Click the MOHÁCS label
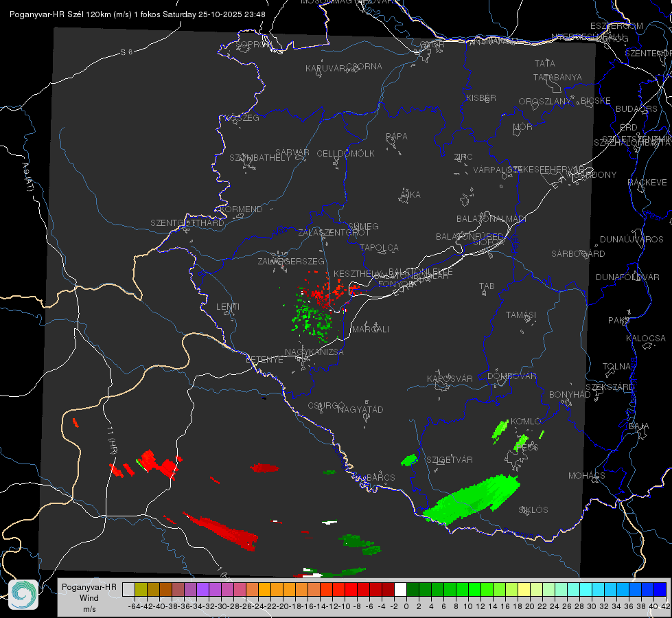Screen dimensions: 672x618 (x=587, y=476)
